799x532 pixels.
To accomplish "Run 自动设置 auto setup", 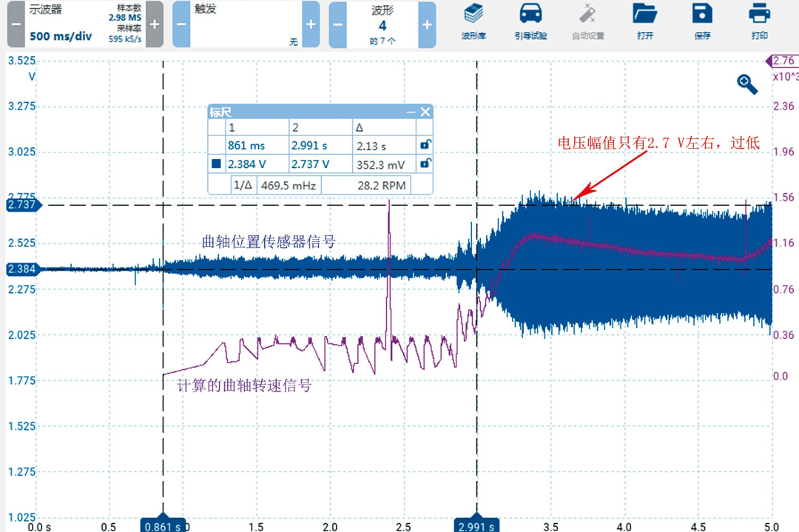I will coord(588,22).
